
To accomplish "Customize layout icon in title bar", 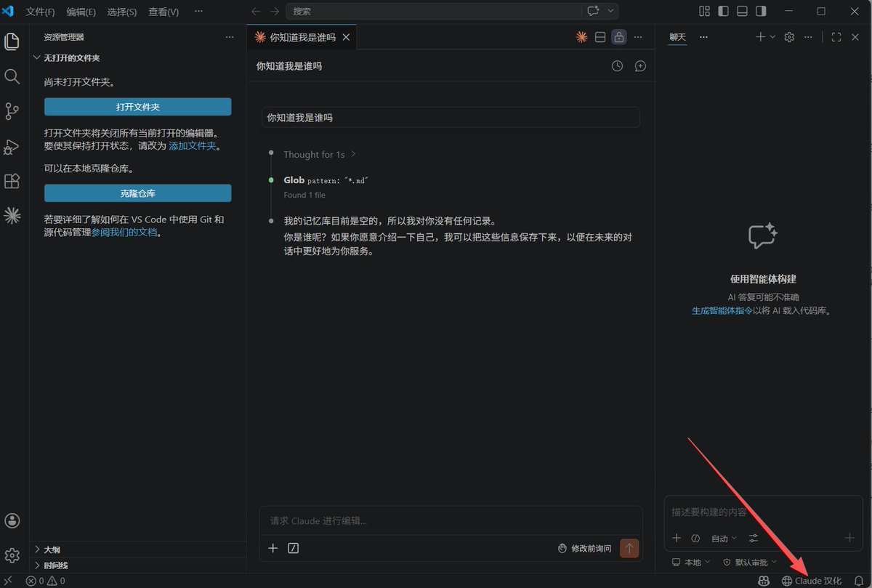I will point(704,12).
